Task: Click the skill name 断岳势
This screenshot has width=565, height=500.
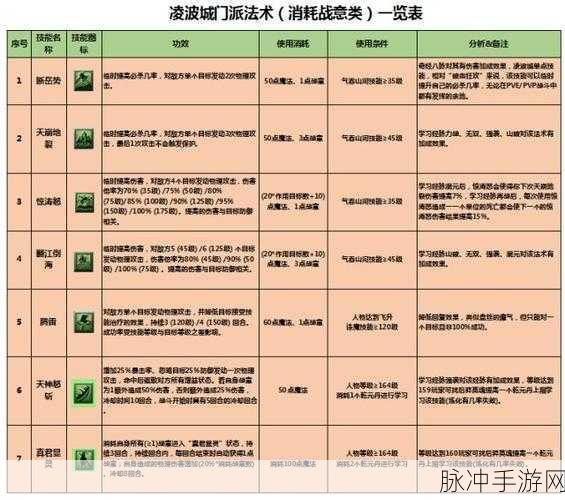Action: (x=49, y=81)
